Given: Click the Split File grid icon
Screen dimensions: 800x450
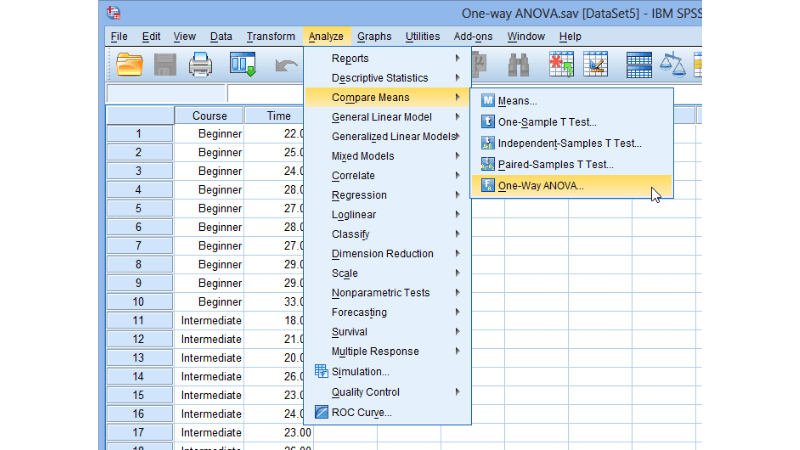Looking at the screenshot, I should [x=639, y=65].
